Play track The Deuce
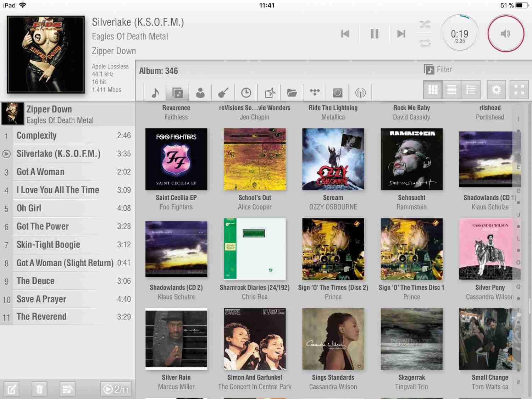Screen dimensions: 532x399 point(67,281)
